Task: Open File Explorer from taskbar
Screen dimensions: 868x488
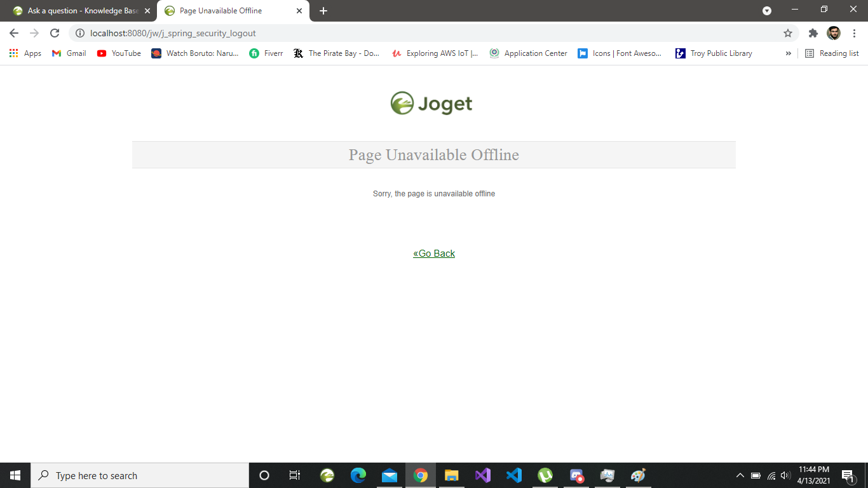Action: (x=452, y=475)
